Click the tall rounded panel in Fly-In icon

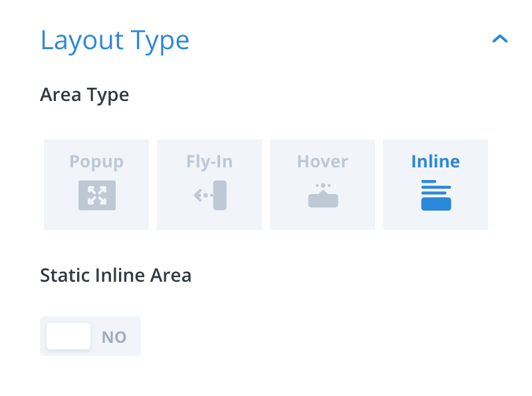pos(220,195)
